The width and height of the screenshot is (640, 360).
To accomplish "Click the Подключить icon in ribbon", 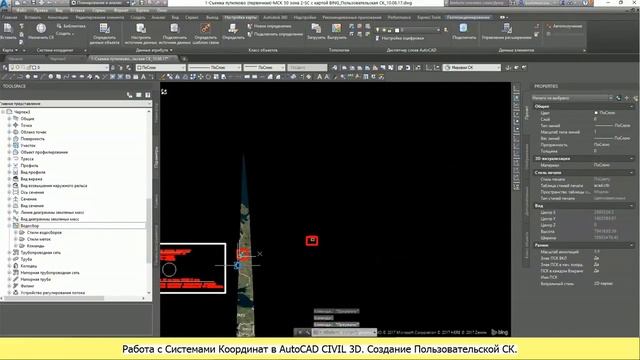I will click(463, 28).
